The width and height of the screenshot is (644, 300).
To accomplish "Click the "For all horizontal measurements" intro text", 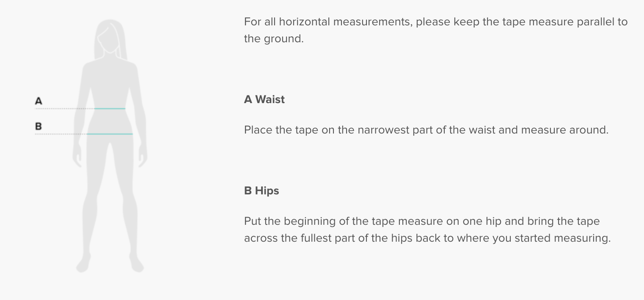I will coord(436,22).
